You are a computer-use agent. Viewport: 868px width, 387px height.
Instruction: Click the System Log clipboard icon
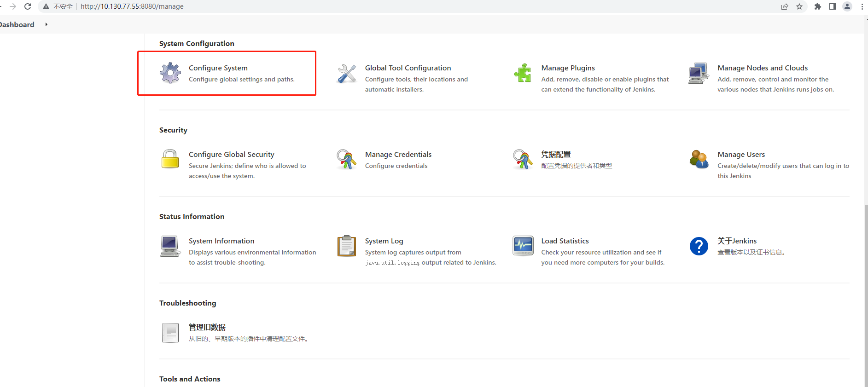point(347,246)
